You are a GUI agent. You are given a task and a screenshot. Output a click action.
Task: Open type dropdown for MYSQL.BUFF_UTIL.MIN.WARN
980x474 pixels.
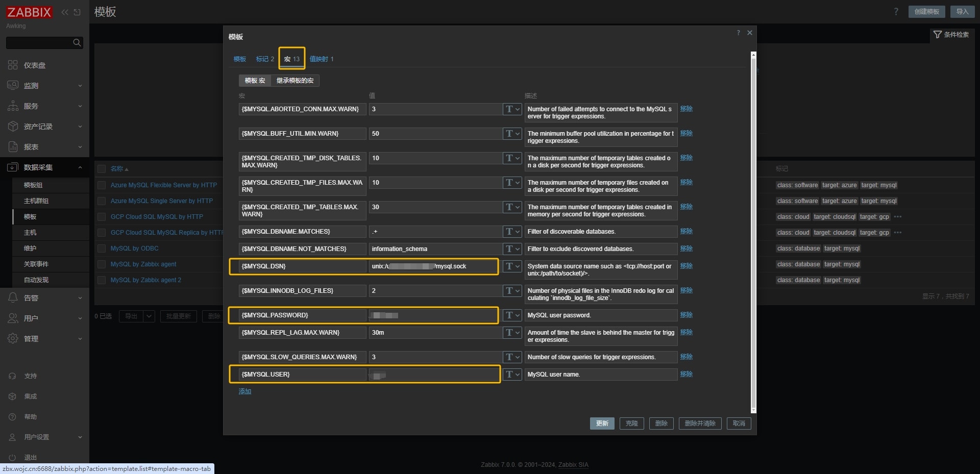click(512, 134)
